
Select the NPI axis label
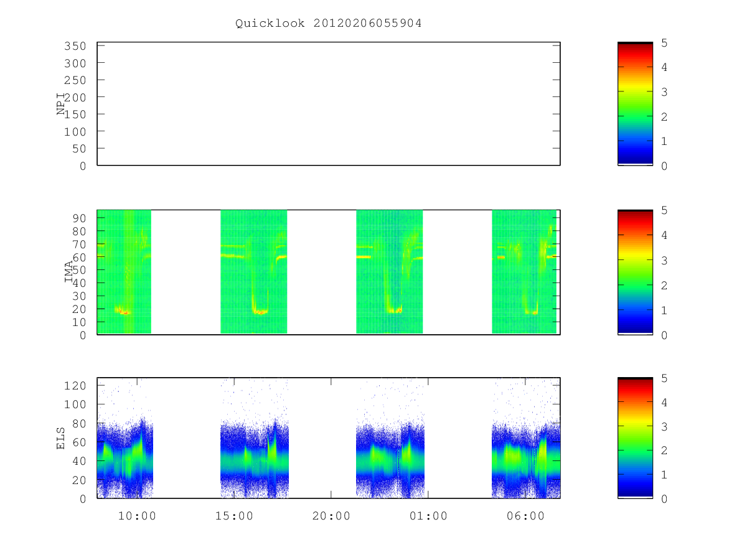pyautogui.click(x=62, y=104)
